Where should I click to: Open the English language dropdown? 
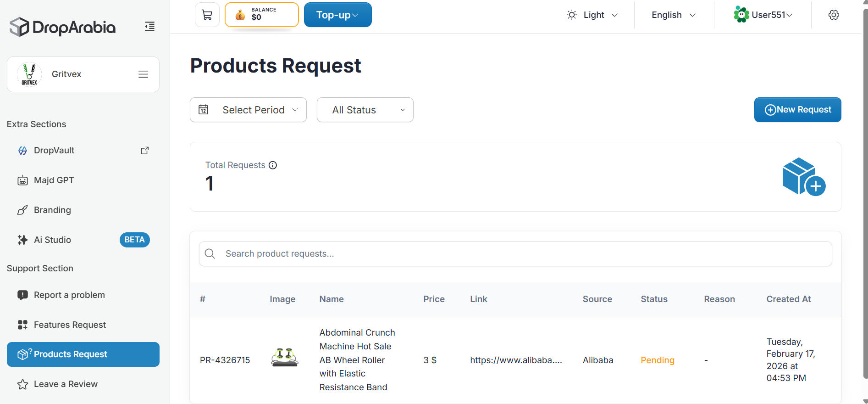tap(674, 15)
